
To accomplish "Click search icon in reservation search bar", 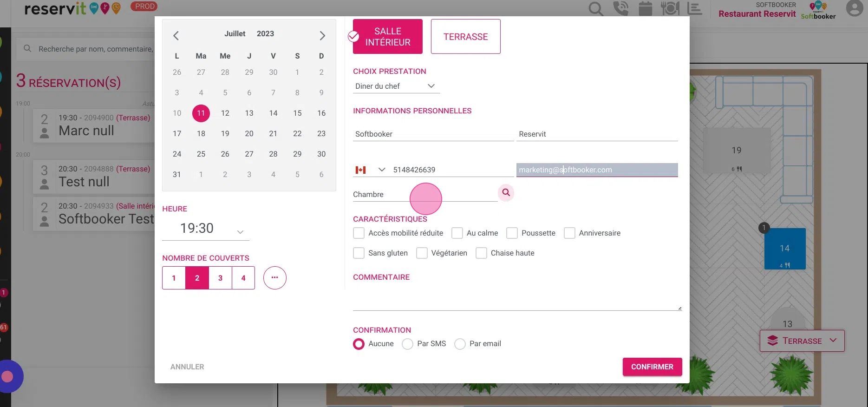I will pyautogui.click(x=27, y=49).
